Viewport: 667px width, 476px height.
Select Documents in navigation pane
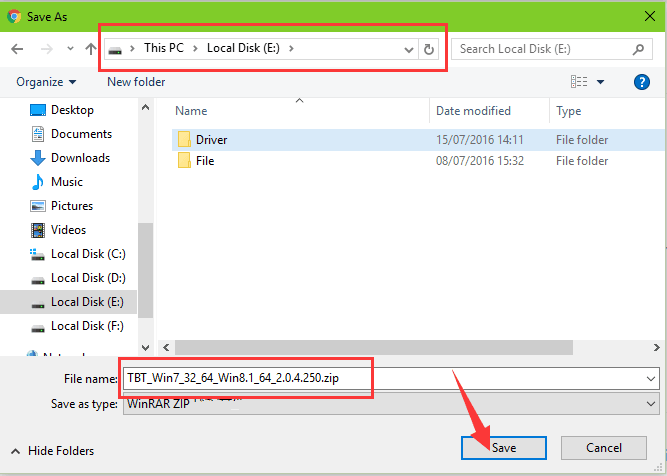pyautogui.click(x=81, y=134)
